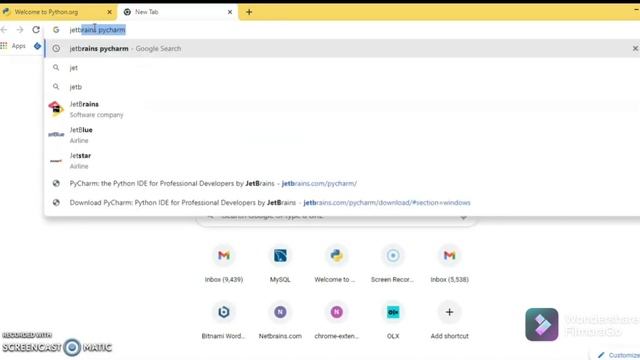Select Jetstar Airline suggestion
Viewport: 640px width, 360px height.
(343, 161)
